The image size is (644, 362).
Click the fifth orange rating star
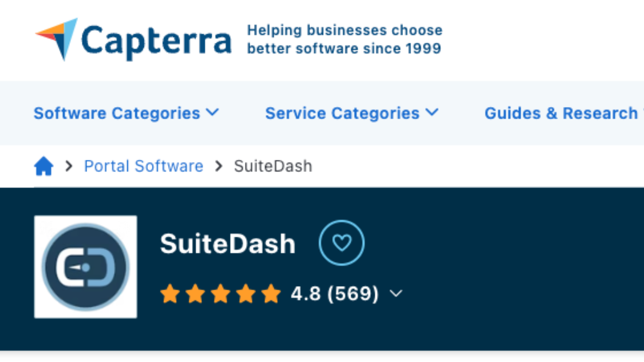pyautogui.click(x=271, y=294)
